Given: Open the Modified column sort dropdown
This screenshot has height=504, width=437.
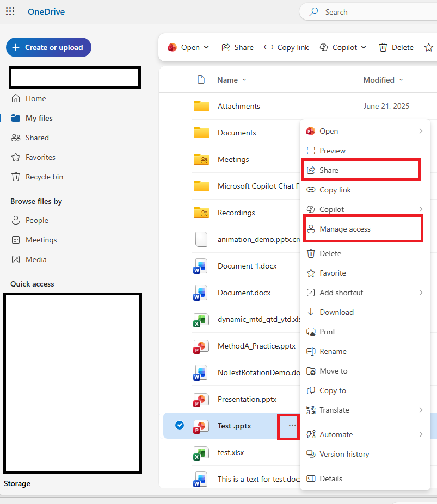Looking at the screenshot, I should 401,80.
